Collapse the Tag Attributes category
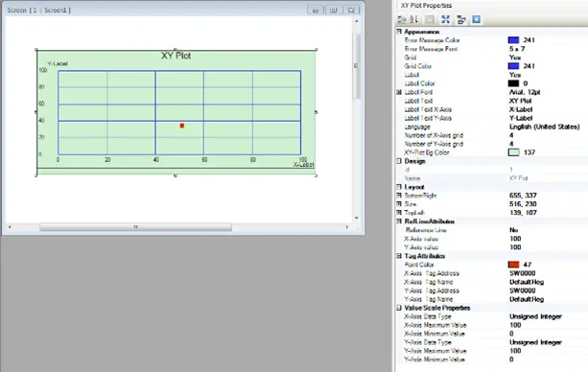The height and width of the screenshot is (372, 588). pos(399,256)
